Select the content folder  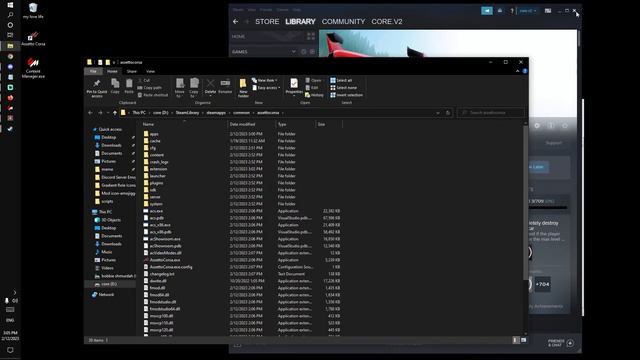(157, 155)
